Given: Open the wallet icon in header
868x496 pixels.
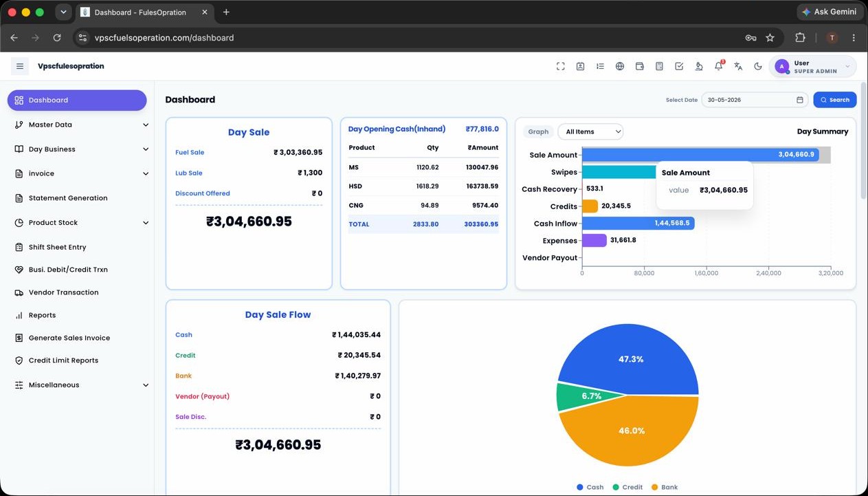Looking at the screenshot, I should click(x=640, y=66).
